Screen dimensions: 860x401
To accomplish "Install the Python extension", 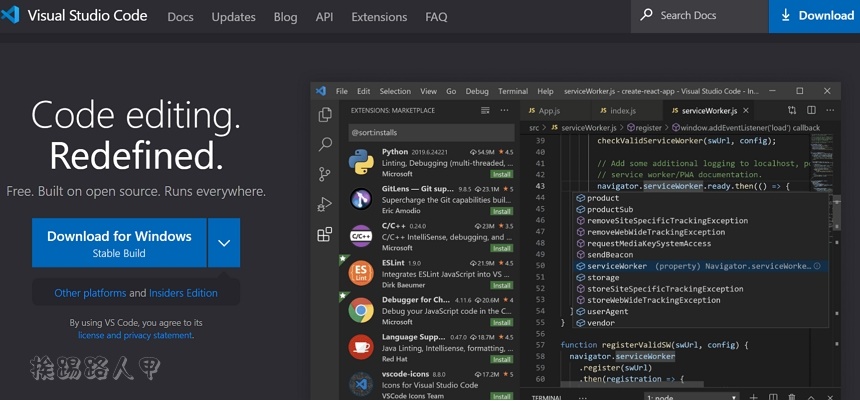I will tap(501, 174).
